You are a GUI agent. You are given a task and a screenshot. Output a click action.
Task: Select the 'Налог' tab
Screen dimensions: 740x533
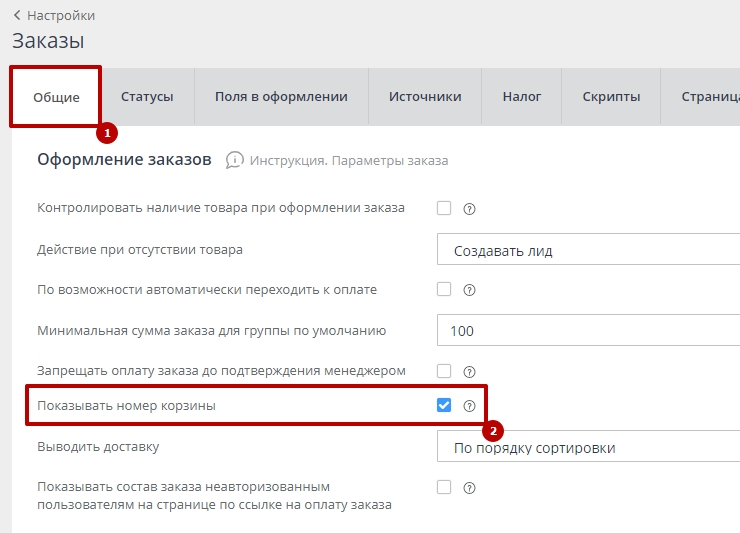click(521, 97)
